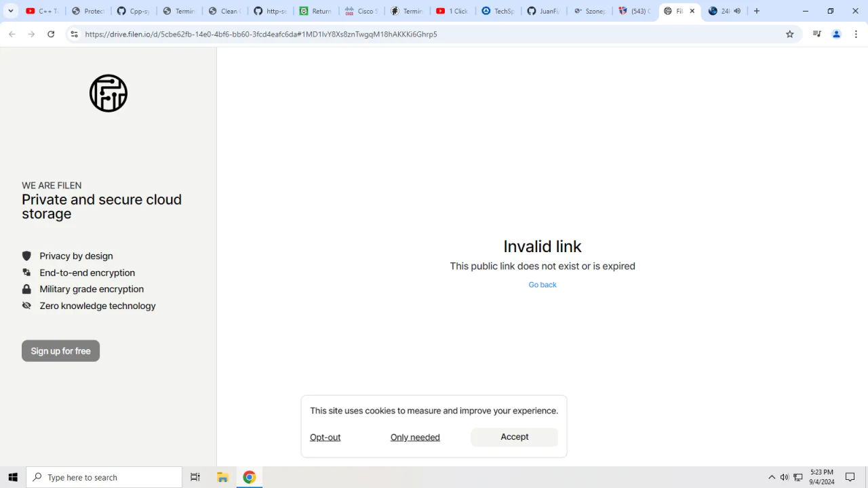868x488 pixels.
Task: Opt-out of cookies
Action: (x=325, y=437)
